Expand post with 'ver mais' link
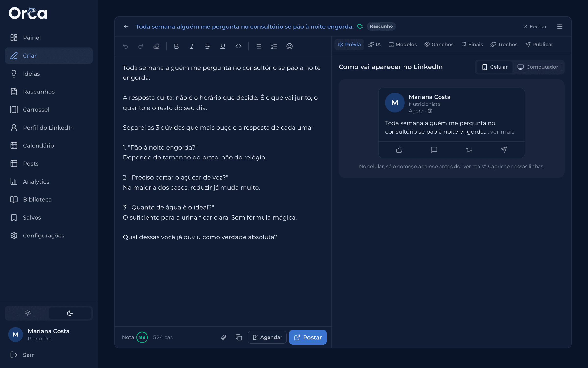 coord(502,132)
